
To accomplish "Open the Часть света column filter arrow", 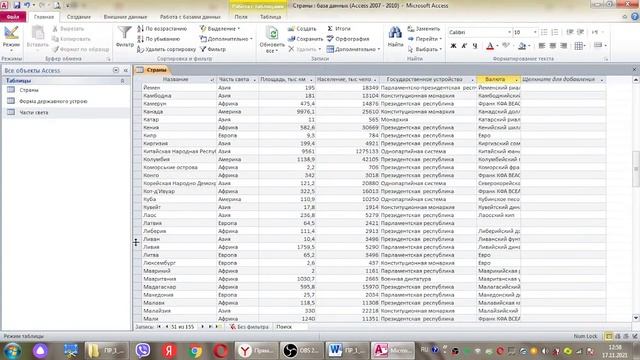I will click(254, 80).
